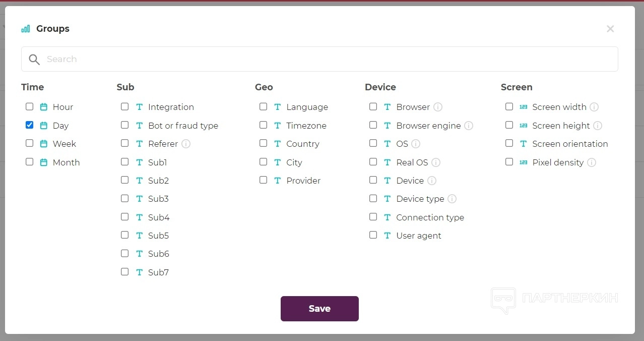Enable the Screen orientation checkbox

click(509, 143)
